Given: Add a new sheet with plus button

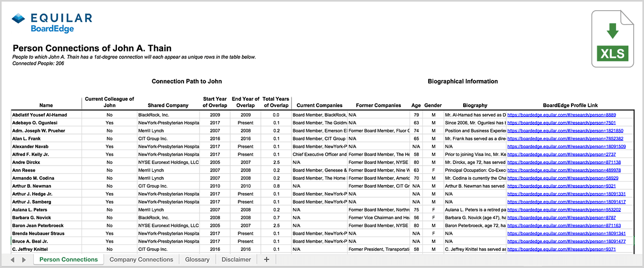Looking at the screenshot, I should coord(267,259).
